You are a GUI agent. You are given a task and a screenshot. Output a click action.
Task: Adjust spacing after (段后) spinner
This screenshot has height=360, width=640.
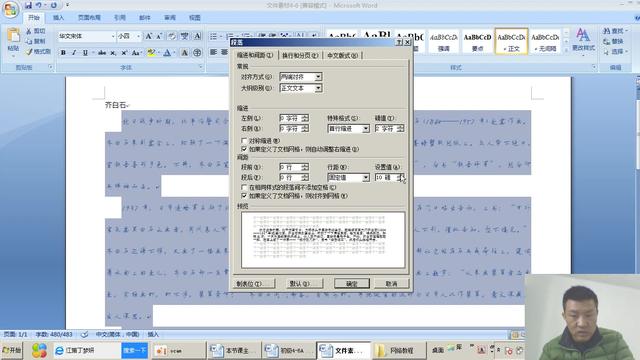click(305, 178)
